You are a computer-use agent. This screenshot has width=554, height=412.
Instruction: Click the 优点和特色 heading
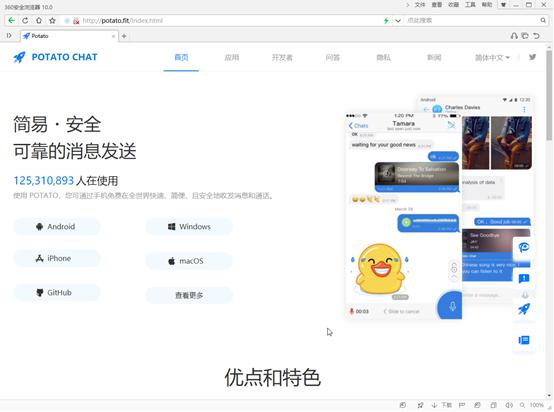(272, 377)
